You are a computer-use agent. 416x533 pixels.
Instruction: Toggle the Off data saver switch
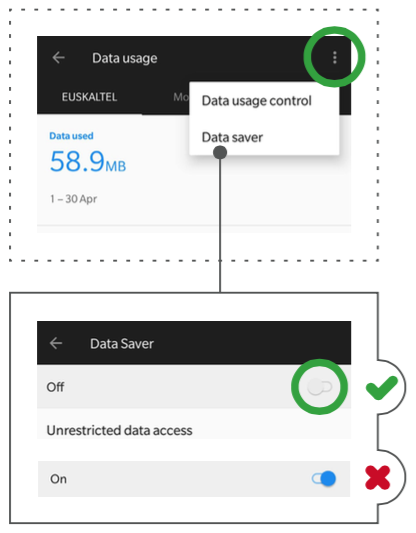(x=319, y=387)
